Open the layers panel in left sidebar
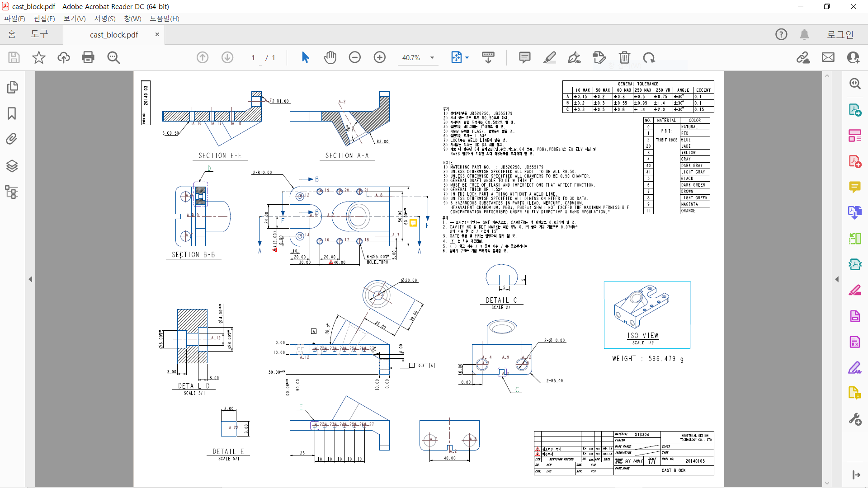Viewport: 868px width, 488px height. 12,166
